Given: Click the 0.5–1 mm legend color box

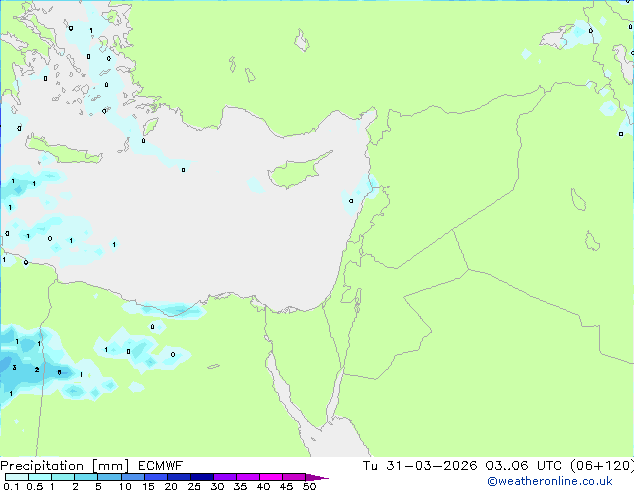Looking at the screenshot, I should pos(40,477).
